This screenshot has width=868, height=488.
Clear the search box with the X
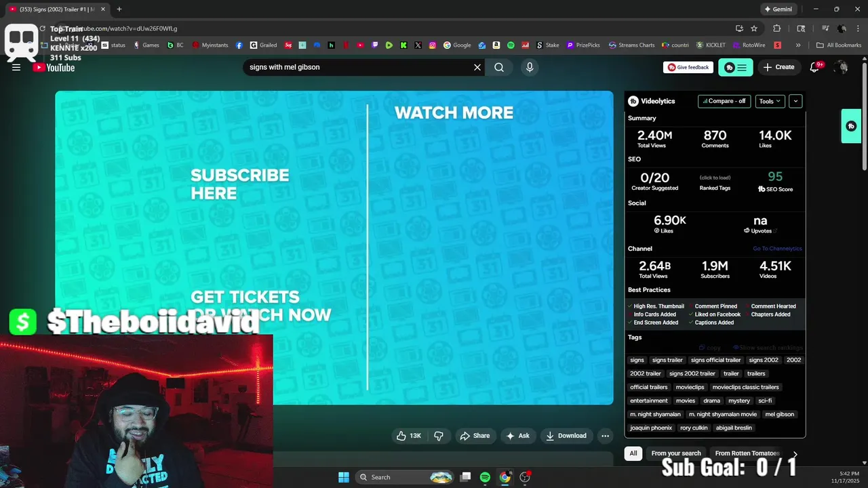477,67
